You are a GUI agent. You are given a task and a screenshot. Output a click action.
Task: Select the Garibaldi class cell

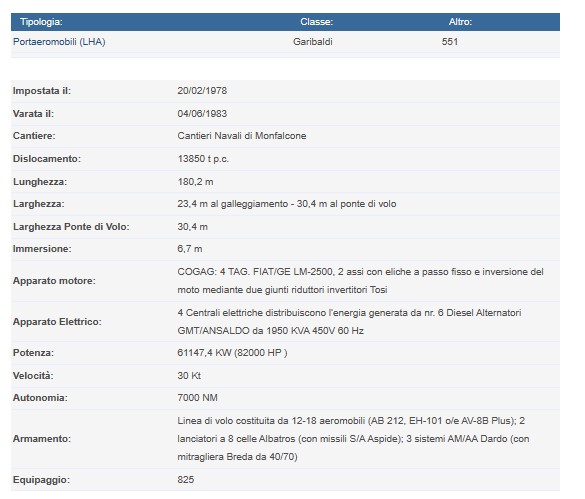coord(313,41)
